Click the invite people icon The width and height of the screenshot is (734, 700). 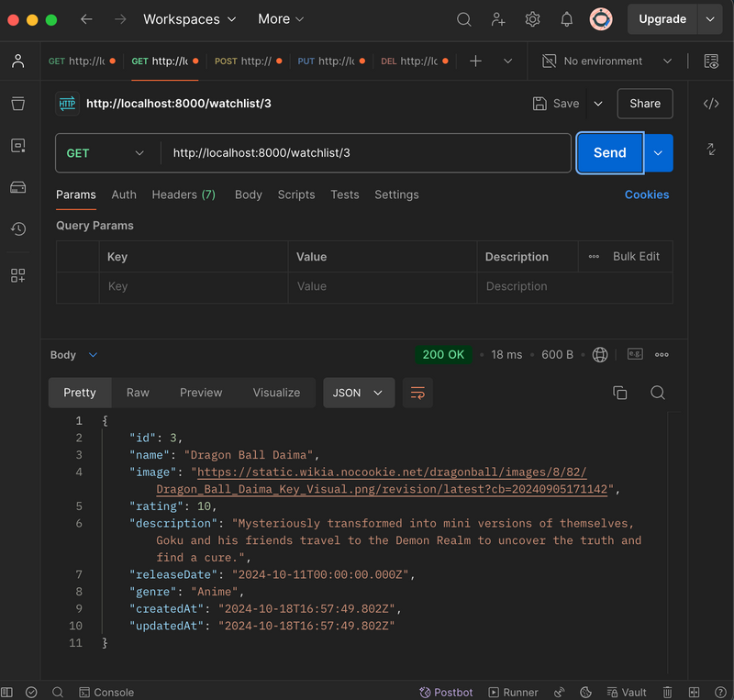498,19
